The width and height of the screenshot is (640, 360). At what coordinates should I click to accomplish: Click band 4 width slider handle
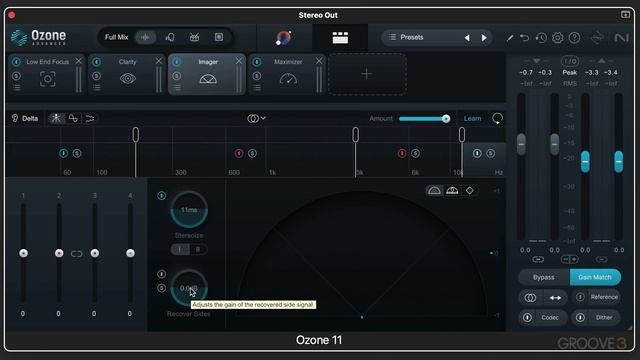pyautogui.click(x=130, y=253)
